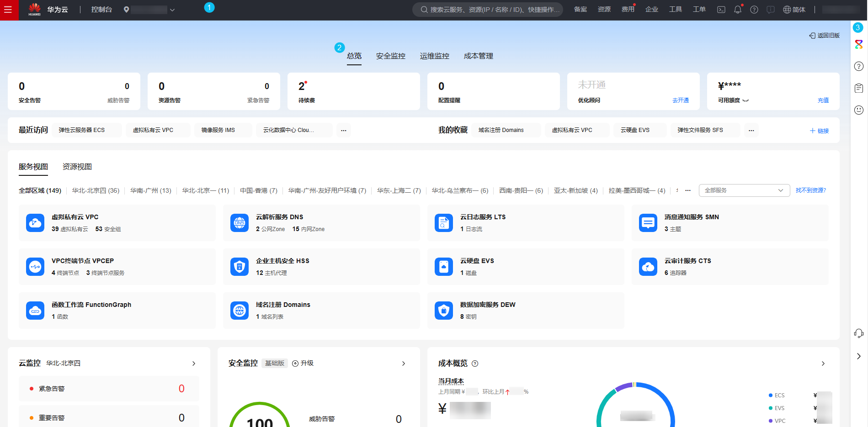Screen dimensions: 868x427
Task: Open the clipboard icon in right sidebar
Action: pyautogui.click(x=859, y=88)
